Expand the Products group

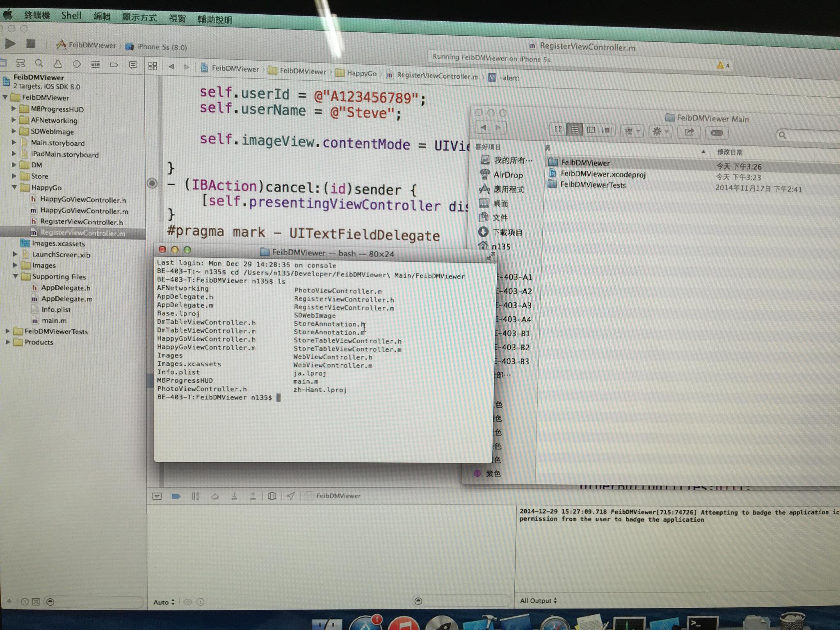pyautogui.click(x=7, y=342)
